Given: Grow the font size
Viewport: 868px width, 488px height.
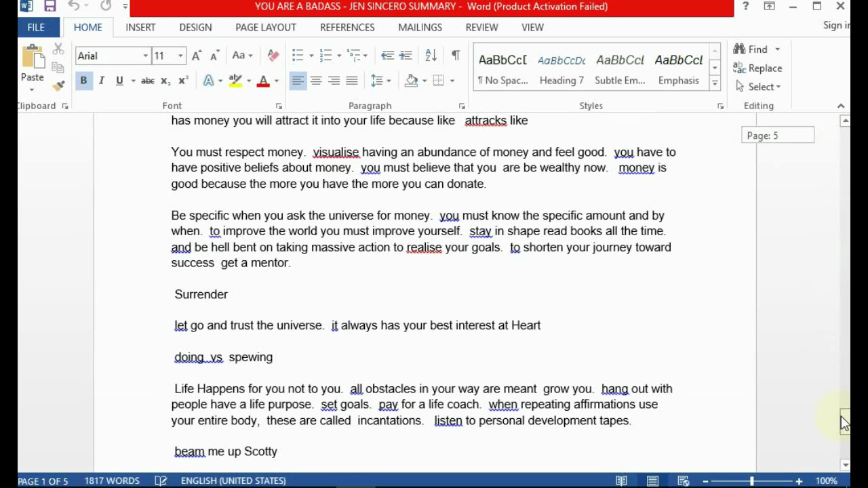Looking at the screenshot, I should (197, 56).
